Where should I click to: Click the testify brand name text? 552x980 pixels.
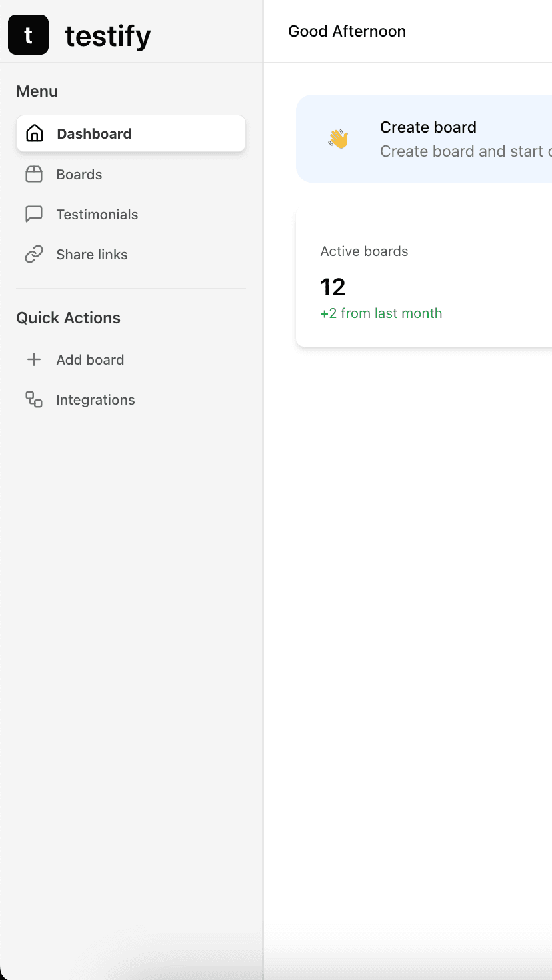pos(108,36)
